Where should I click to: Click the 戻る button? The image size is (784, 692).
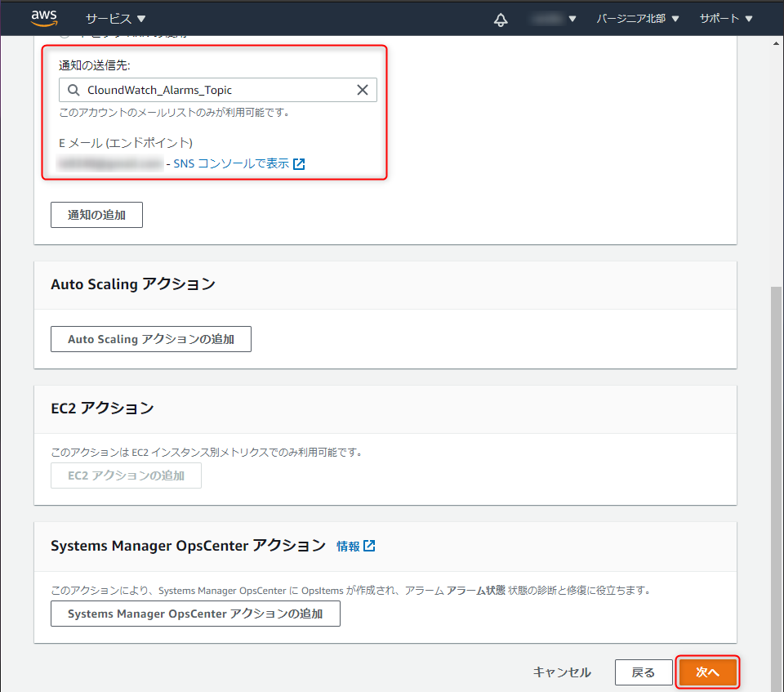click(644, 672)
